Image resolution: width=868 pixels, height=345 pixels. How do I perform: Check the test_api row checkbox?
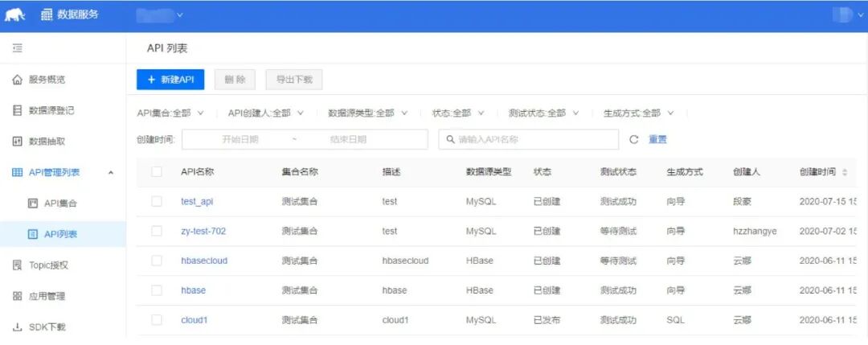pos(157,202)
